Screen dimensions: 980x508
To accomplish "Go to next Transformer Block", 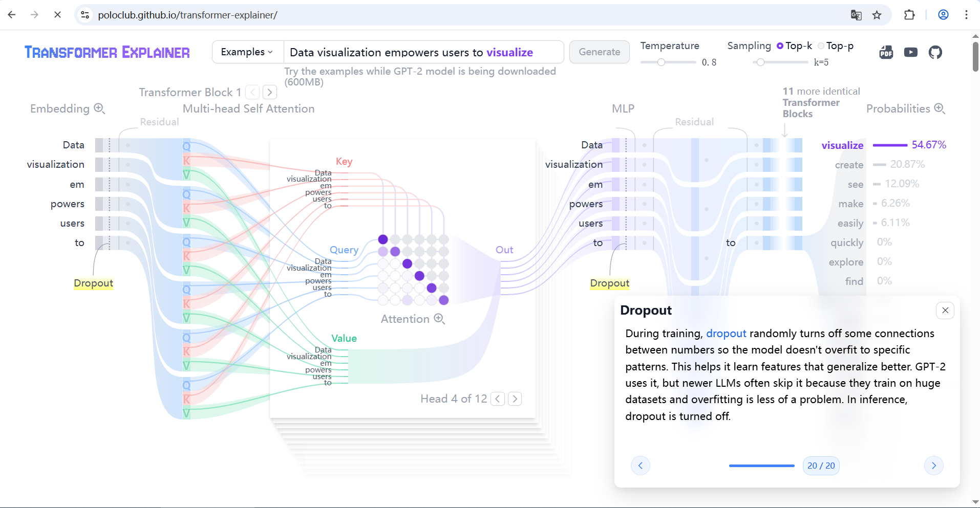I will [270, 92].
